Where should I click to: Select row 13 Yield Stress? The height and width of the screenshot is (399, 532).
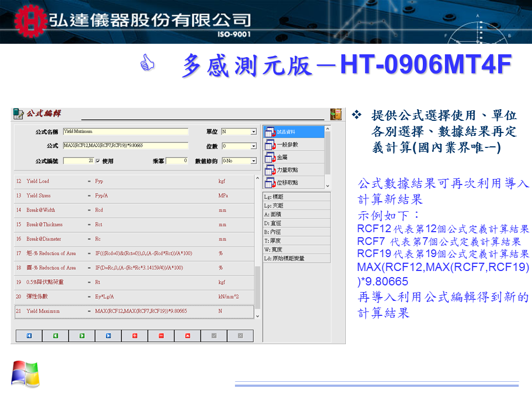(x=134, y=196)
